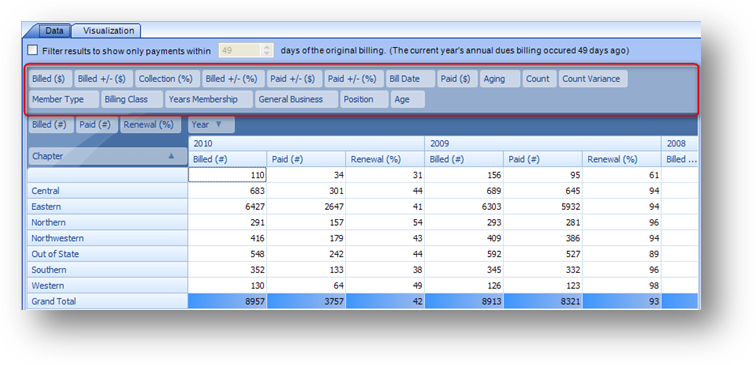Open the Year field filter dropdown arrow
756x365 pixels.
tap(218, 124)
